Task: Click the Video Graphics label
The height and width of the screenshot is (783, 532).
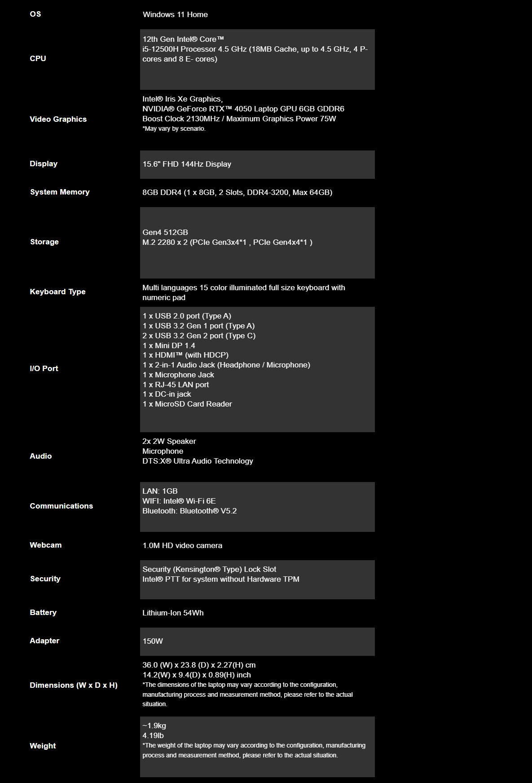Action: 58,119
